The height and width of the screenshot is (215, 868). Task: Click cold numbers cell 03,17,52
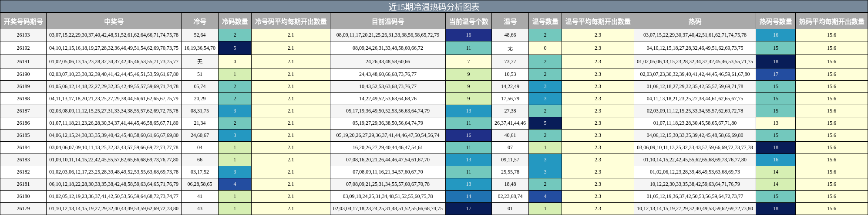[x=199, y=172]
